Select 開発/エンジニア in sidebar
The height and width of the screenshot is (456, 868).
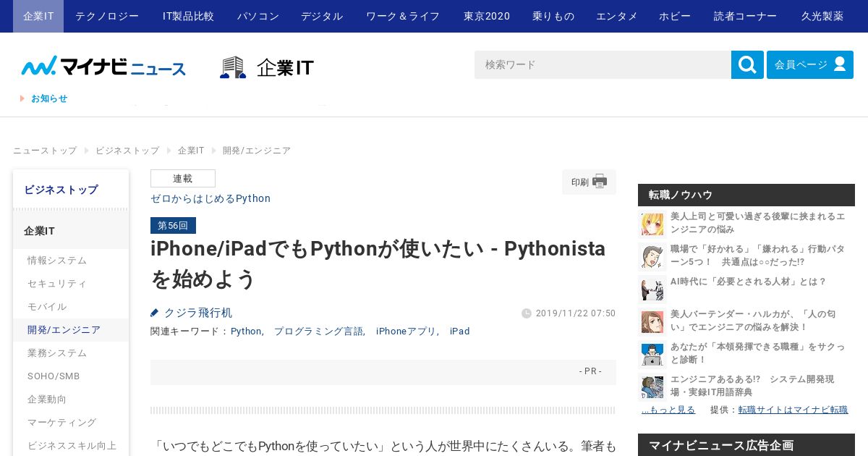pos(71,330)
